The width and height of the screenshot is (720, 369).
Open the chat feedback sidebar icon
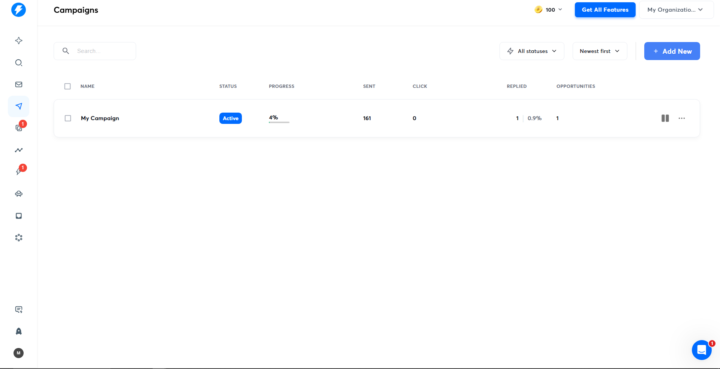18,309
